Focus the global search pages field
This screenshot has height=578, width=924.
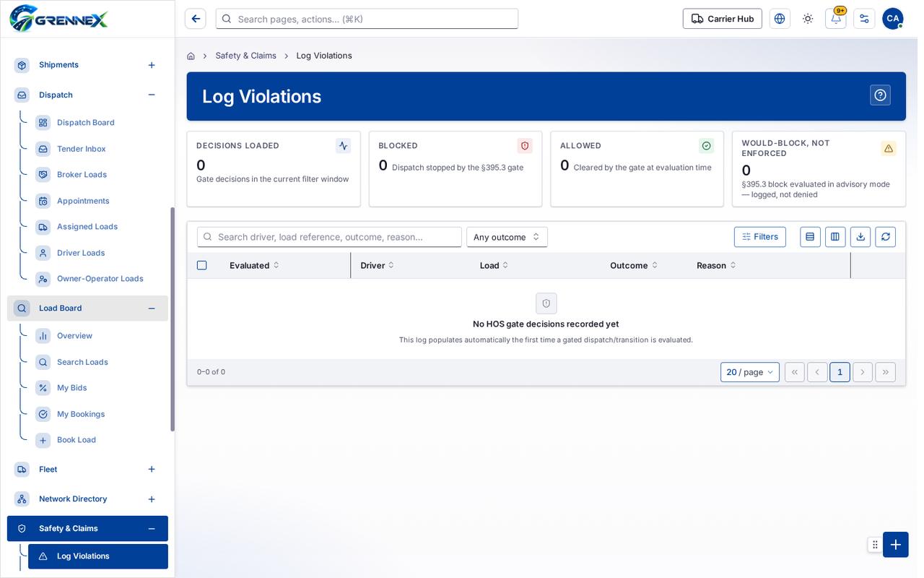tap(367, 19)
